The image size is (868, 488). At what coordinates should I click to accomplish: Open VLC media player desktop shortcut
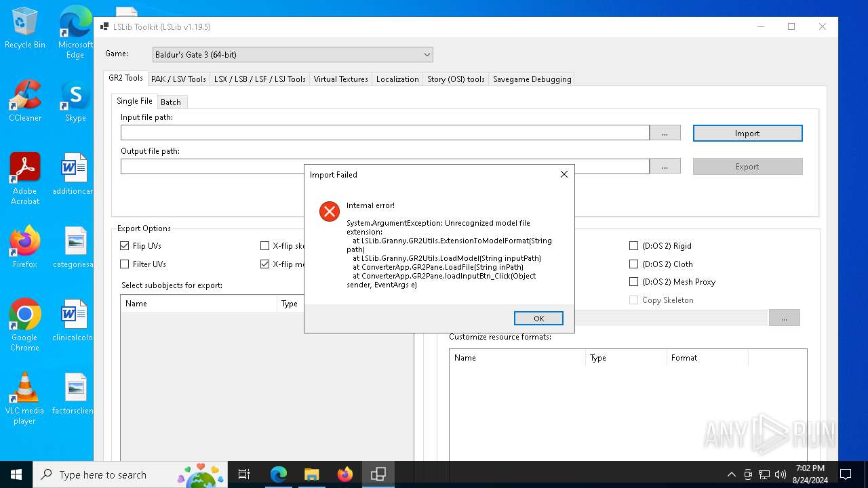point(25,399)
